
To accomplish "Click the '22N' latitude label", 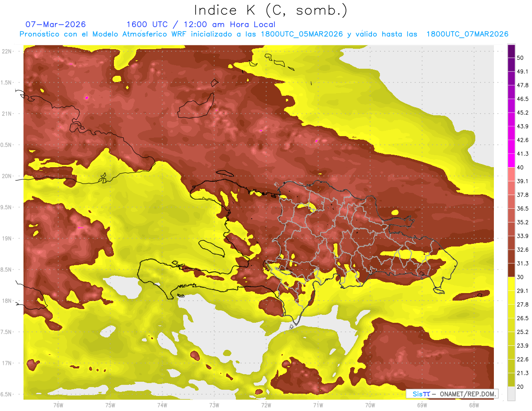I will tap(7, 51).
